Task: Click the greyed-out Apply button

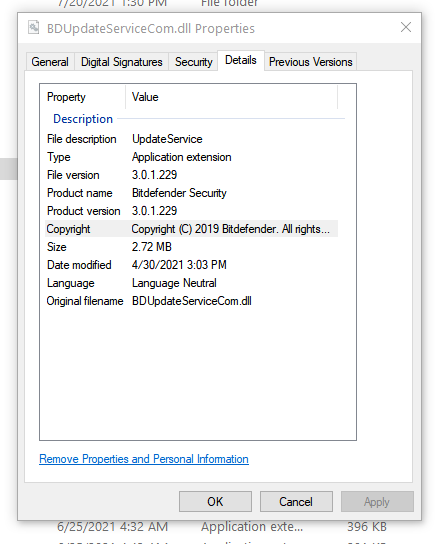Action: coord(377,501)
